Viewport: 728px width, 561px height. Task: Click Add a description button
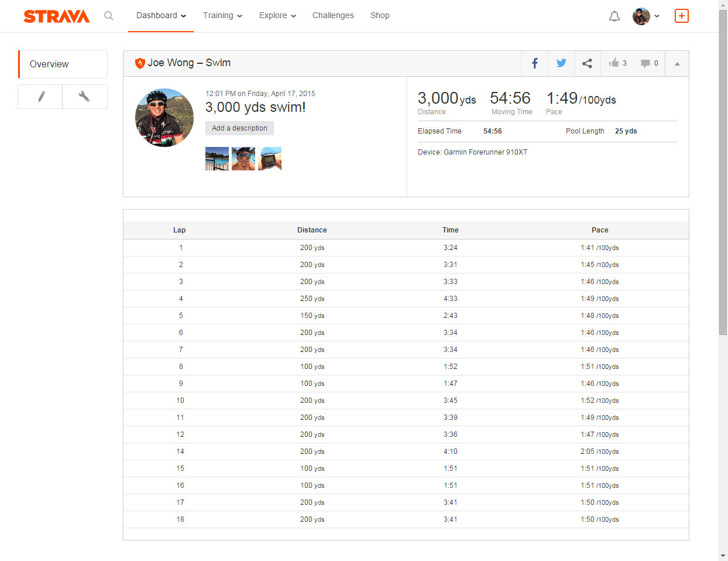239,128
